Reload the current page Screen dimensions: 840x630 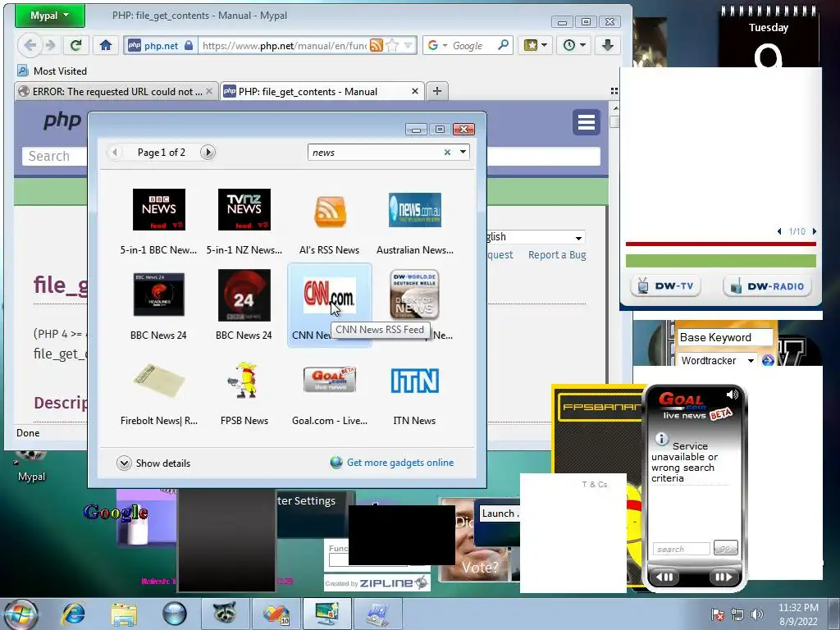pos(75,46)
